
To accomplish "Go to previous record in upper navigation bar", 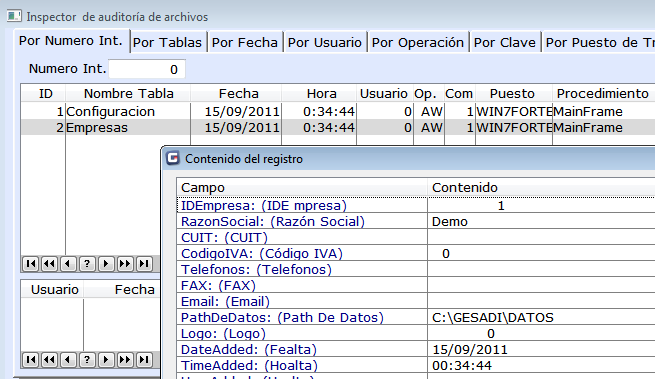I will (x=68, y=264).
